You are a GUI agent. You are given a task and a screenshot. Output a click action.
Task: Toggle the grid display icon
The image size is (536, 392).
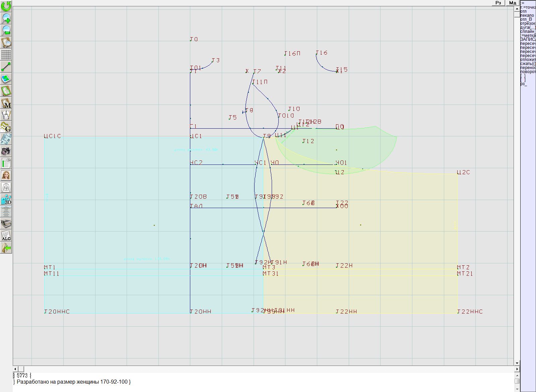6,55
